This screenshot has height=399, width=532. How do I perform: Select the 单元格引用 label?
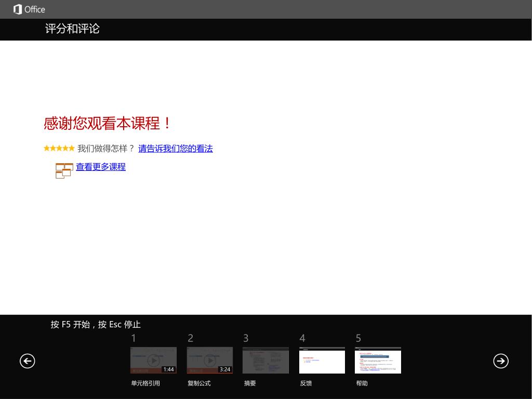pyautogui.click(x=145, y=383)
